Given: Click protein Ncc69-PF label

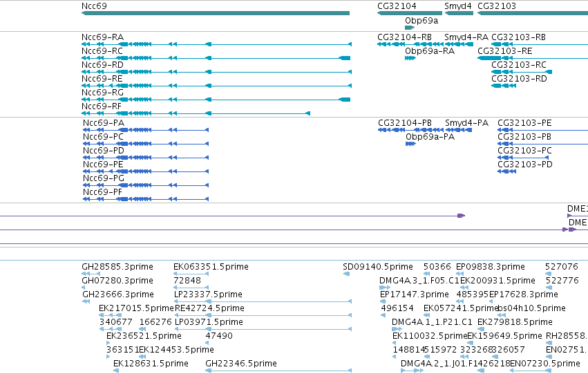Looking at the screenshot, I should [x=103, y=192].
